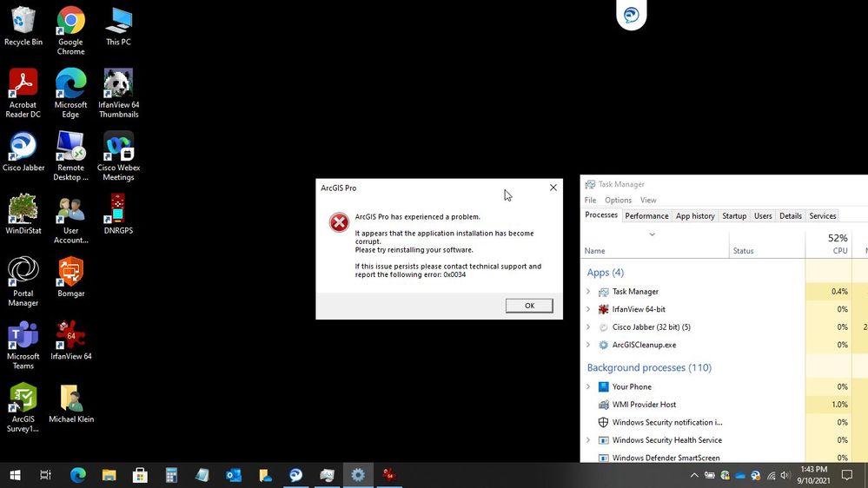Sort processes by the CPU column
This screenshot has width=868, height=488.
point(828,243)
